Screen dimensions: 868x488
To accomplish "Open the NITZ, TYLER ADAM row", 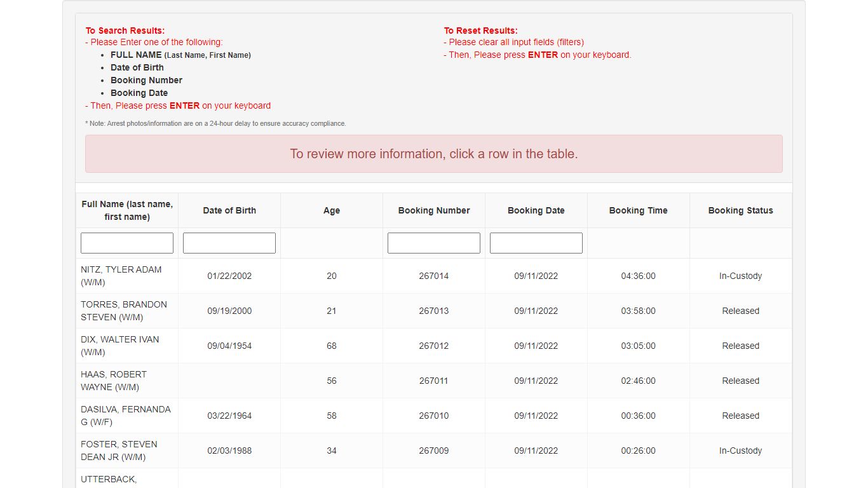I will pyautogui.click(x=434, y=276).
